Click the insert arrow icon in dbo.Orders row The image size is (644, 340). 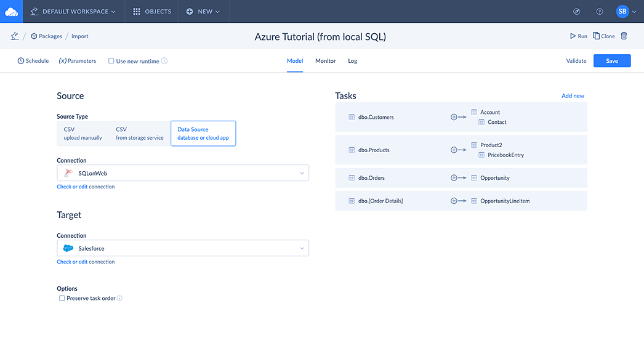coord(458,178)
